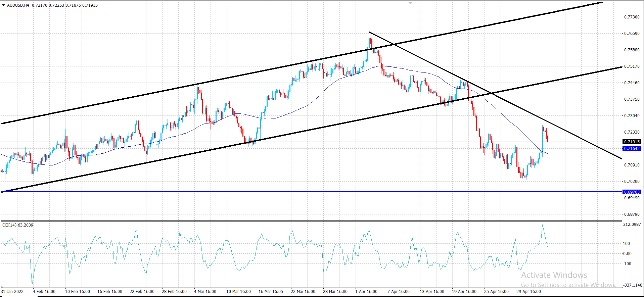Select the blue price level label 0.71642
The image size is (644, 297).
click(632, 148)
